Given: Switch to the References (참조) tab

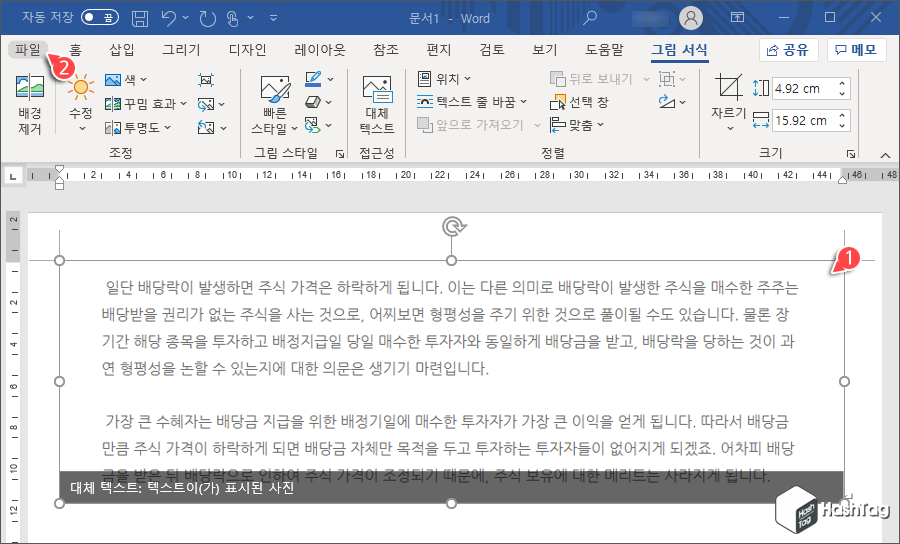Looking at the screenshot, I should click(x=386, y=50).
